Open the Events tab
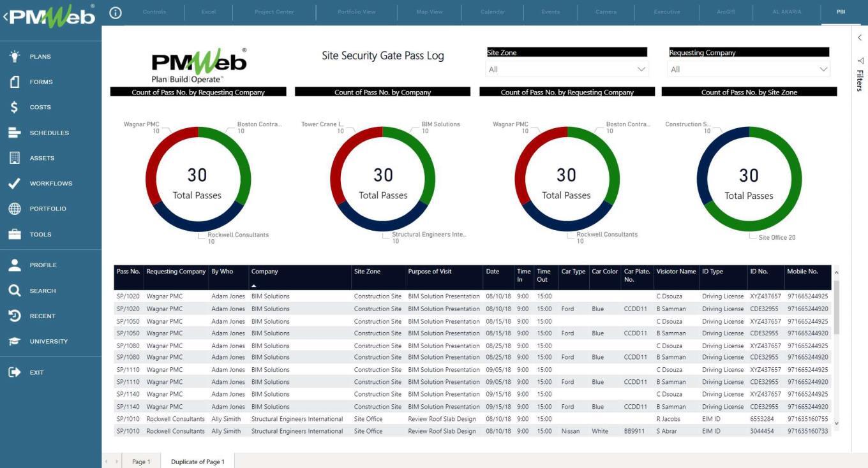868x468 pixels. [x=551, y=11]
